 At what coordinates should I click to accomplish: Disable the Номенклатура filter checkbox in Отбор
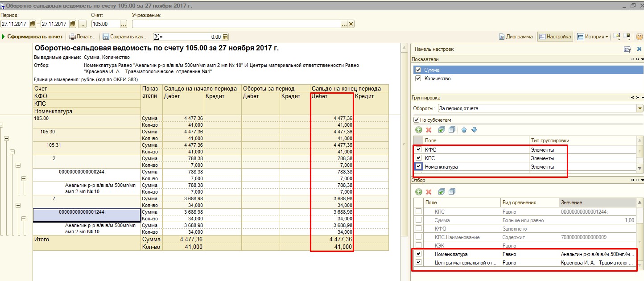click(418, 254)
